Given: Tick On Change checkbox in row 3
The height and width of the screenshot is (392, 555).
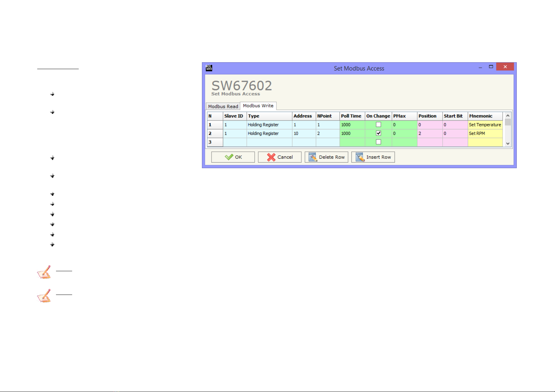Looking at the screenshot, I should click(378, 142).
